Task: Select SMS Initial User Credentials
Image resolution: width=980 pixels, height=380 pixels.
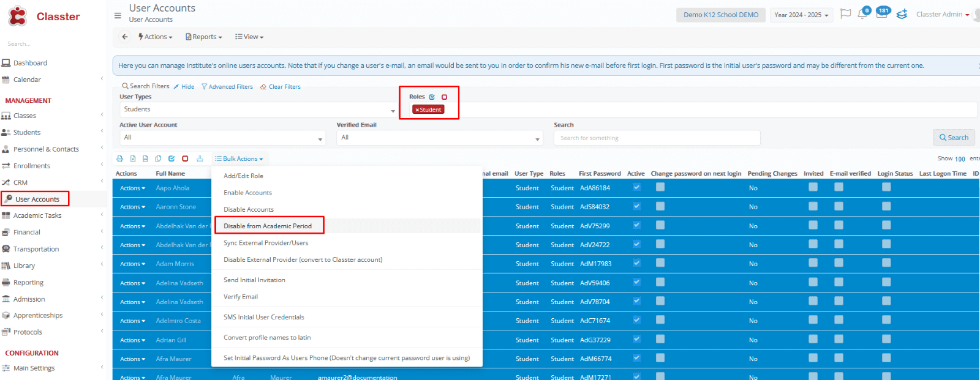Action: pos(263,317)
